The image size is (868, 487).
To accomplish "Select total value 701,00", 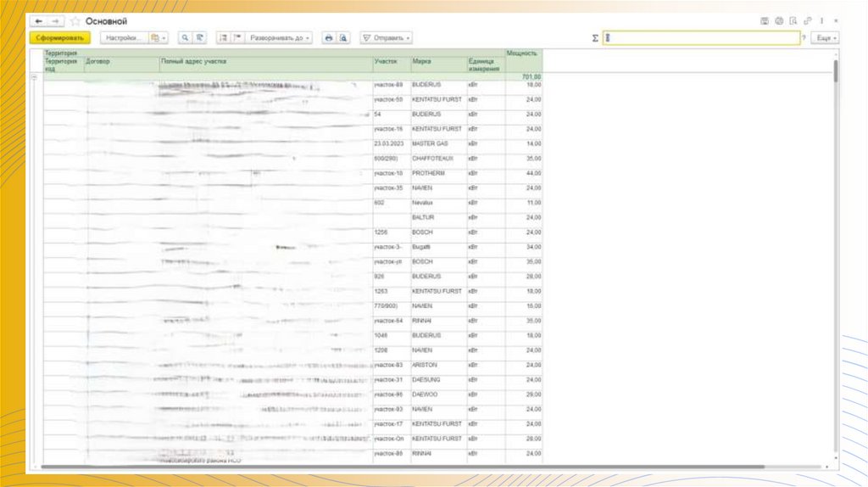I will [524, 77].
